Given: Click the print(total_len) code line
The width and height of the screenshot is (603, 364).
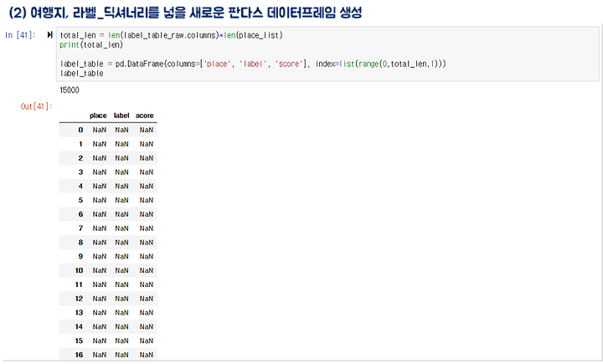Looking at the screenshot, I should click(91, 45).
